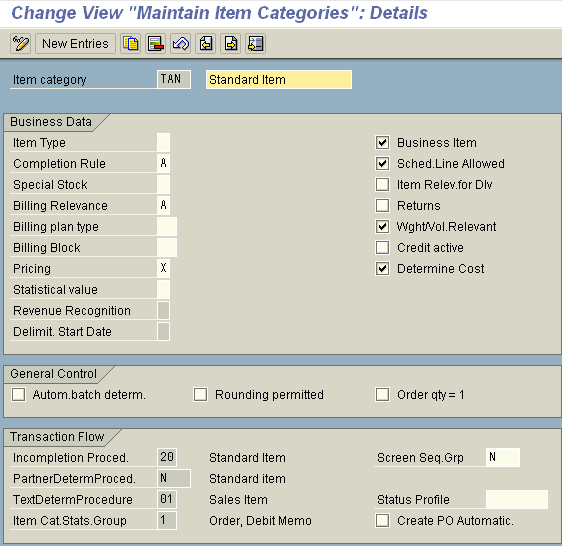This screenshot has height=546, width=562.
Task: Uncheck the Business Item checkbox
Action: click(382, 143)
